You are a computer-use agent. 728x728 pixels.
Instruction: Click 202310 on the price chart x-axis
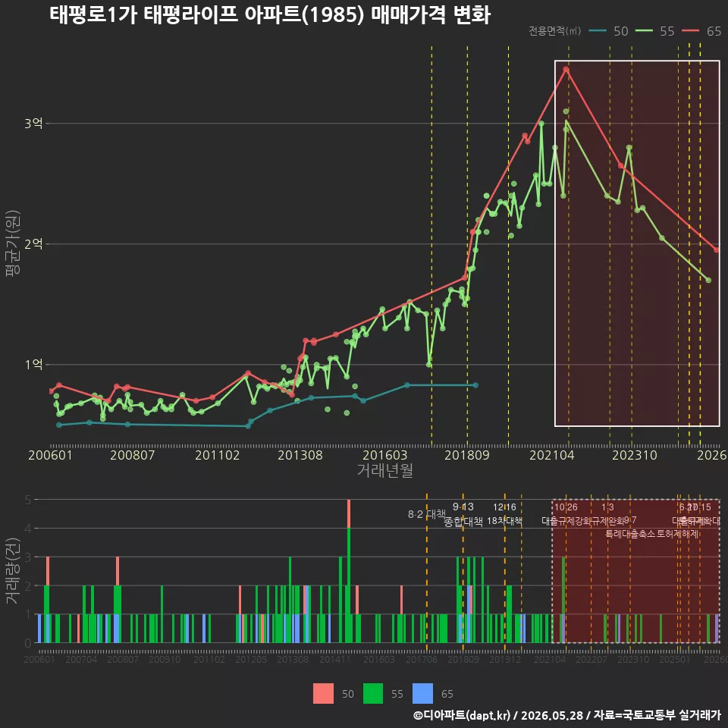(x=635, y=455)
